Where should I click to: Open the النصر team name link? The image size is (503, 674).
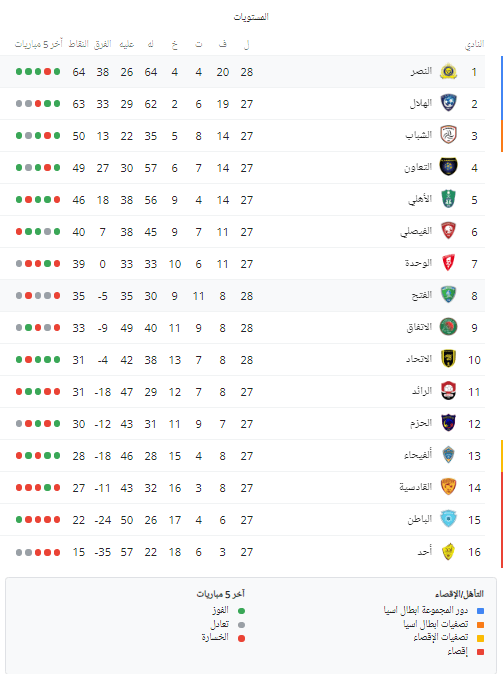[x=421, y=71]
